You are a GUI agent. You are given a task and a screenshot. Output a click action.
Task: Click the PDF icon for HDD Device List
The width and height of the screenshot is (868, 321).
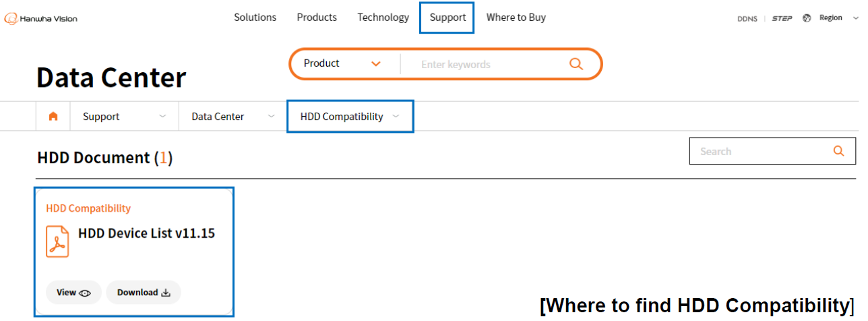57,241
